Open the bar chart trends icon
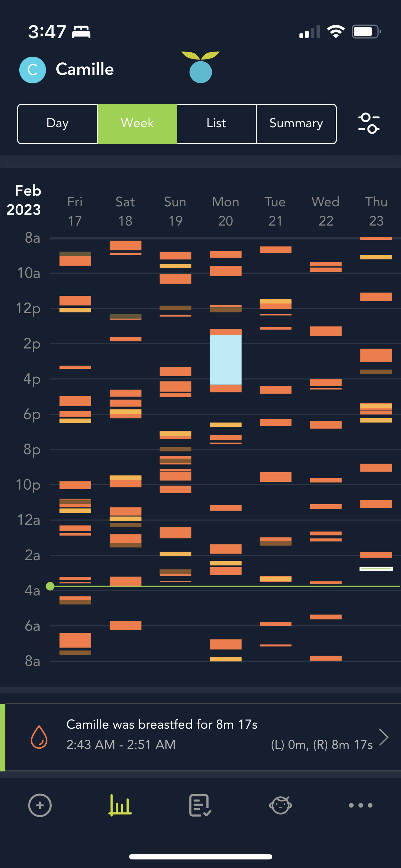Viewport: 401px width, 868px height. [x=120, y=805]
